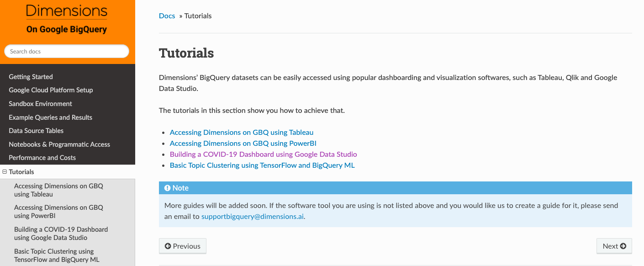This screenshot has width=644, height=266.
Task: Open the Data Source Tables page
Action: [36, 131]
